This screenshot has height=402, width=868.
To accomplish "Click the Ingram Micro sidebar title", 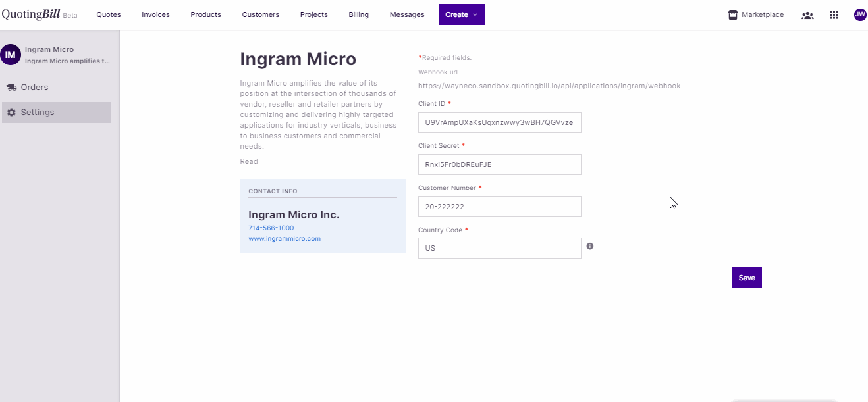I will click(x=49, y=49).
